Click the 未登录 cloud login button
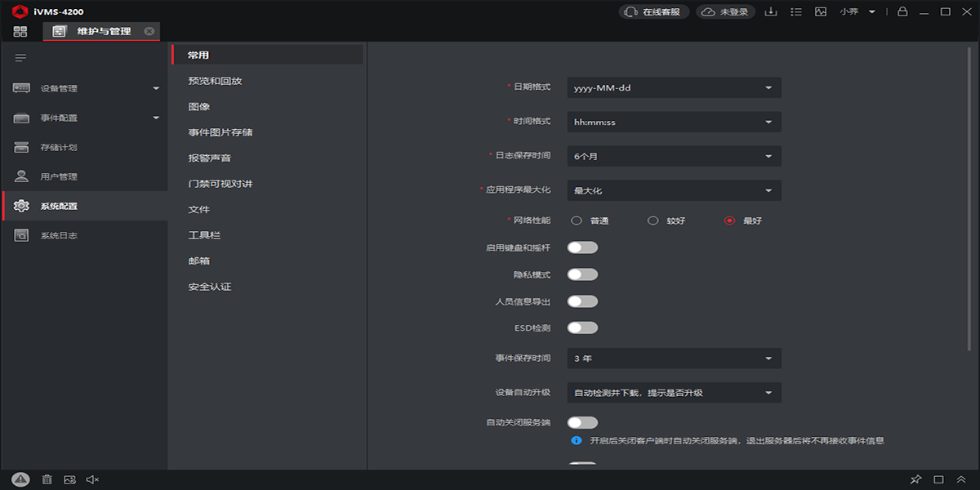Viewport: 980px width, 490px height. 725,12
